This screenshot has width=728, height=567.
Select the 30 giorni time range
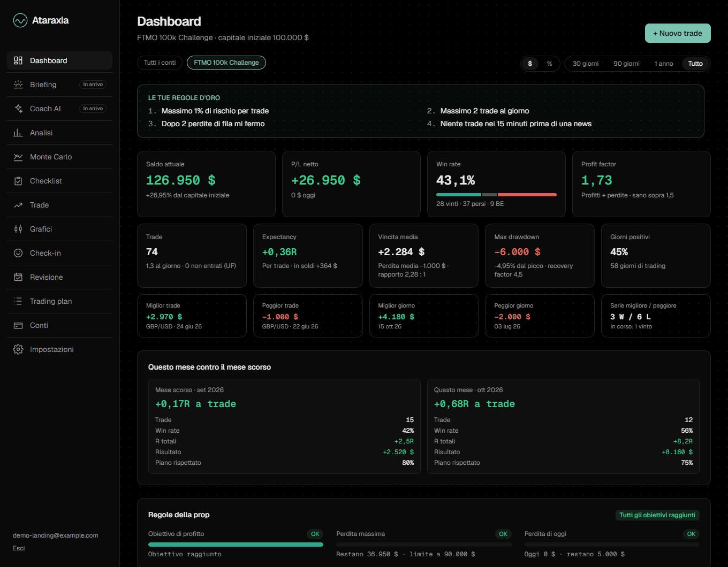click(586, 64)
